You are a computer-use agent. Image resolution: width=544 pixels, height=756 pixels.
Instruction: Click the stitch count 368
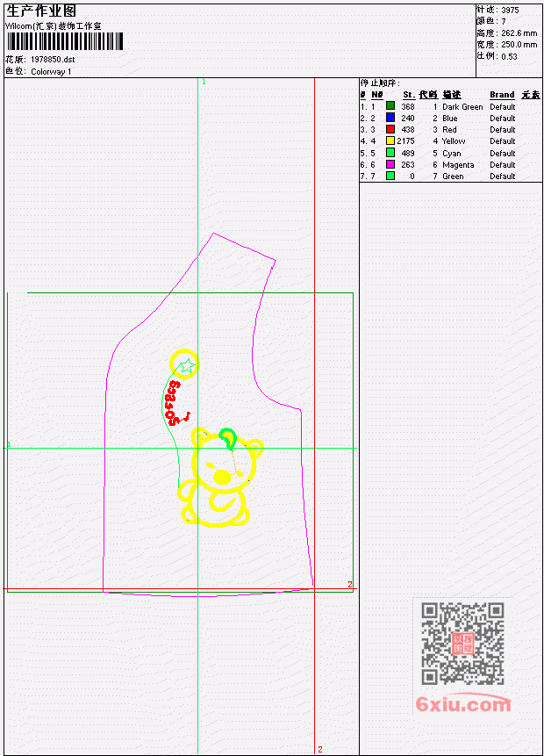408,106
